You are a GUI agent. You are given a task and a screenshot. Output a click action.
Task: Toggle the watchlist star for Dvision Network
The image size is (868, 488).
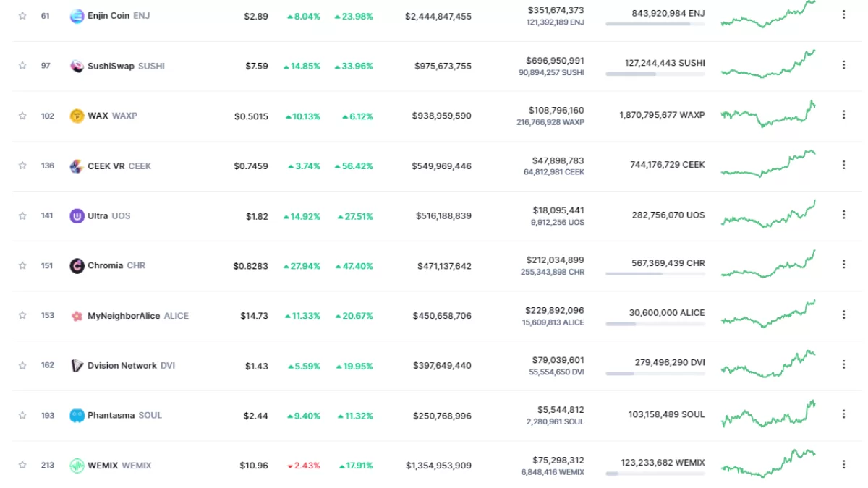point(22,365)
